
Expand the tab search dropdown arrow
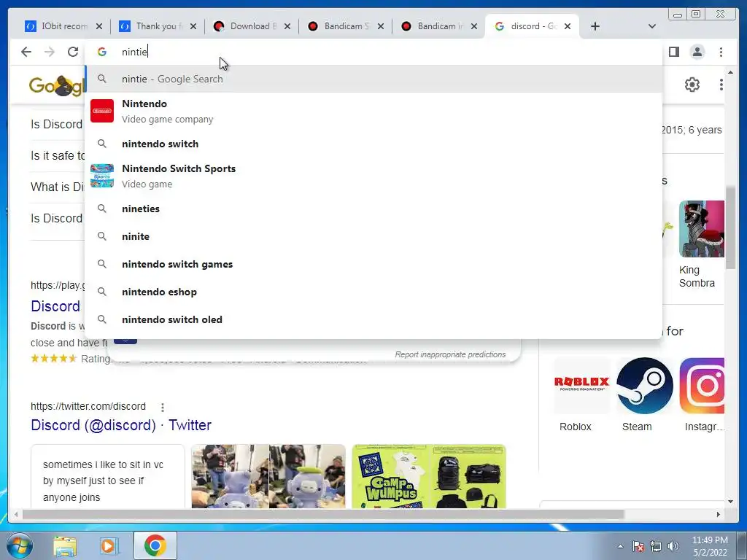pyautogui.click(x=651, y=26)
